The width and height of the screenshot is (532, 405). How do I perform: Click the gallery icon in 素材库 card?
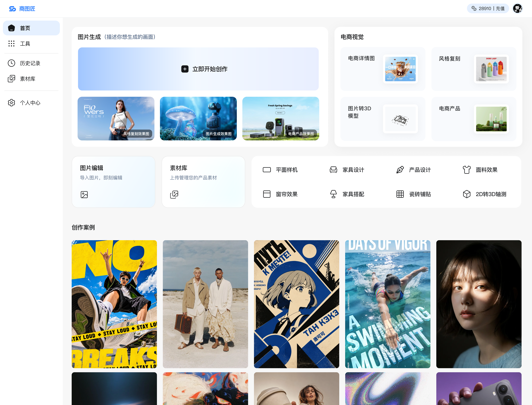174,194
